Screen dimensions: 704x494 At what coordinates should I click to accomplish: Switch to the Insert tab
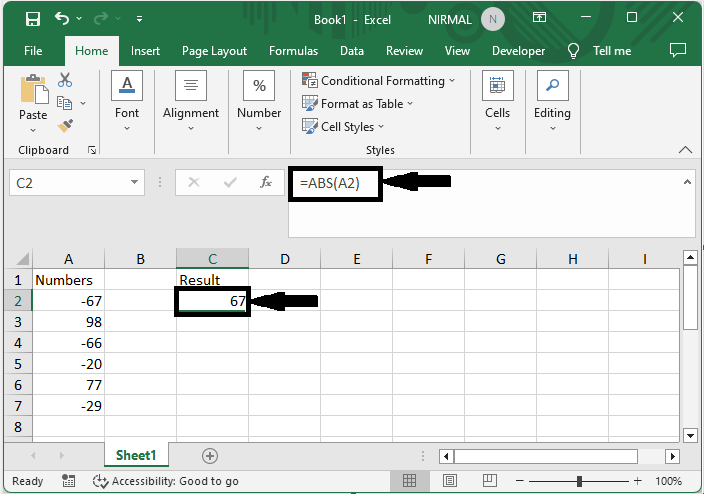point(145,51)
